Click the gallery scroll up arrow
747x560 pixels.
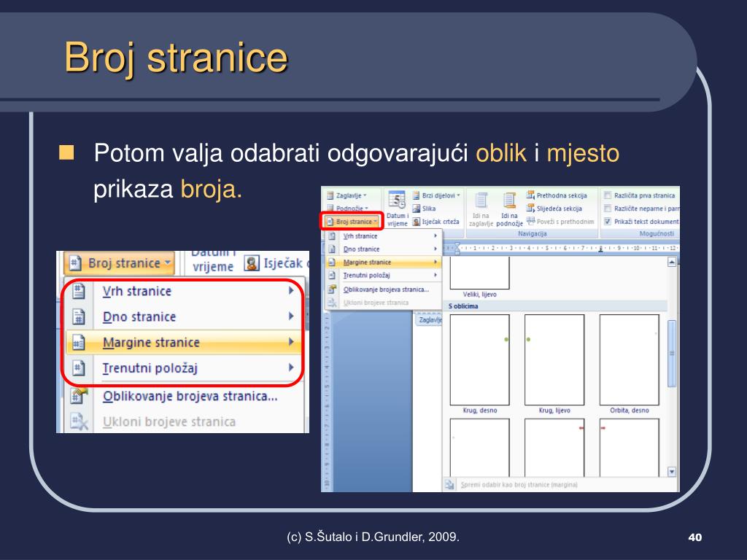[x=672, y=262]
